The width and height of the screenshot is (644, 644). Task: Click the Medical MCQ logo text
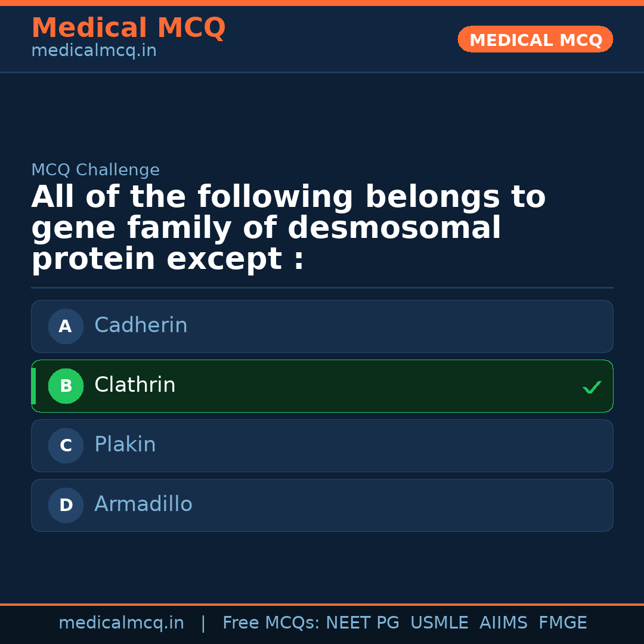(x=128, y=27)
